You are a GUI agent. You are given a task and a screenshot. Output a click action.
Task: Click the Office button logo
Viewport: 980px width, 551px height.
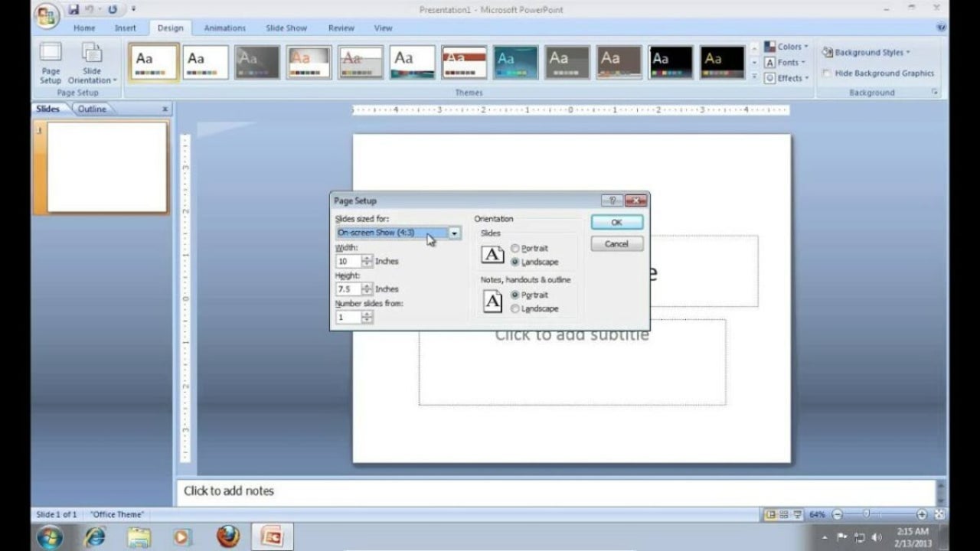tap(47, 15)
